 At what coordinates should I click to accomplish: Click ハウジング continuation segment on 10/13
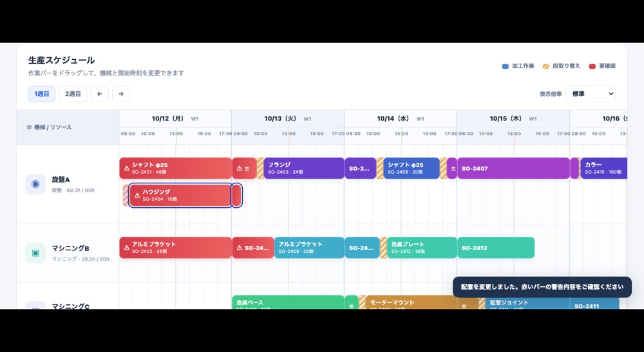[236, 195]
